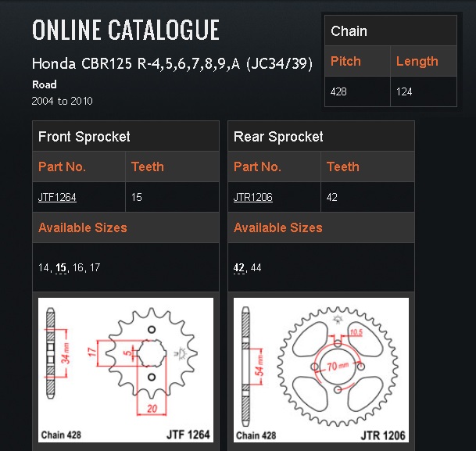Select front sprocket size 16
Viewport: 476px width, 451px height.
77,267
